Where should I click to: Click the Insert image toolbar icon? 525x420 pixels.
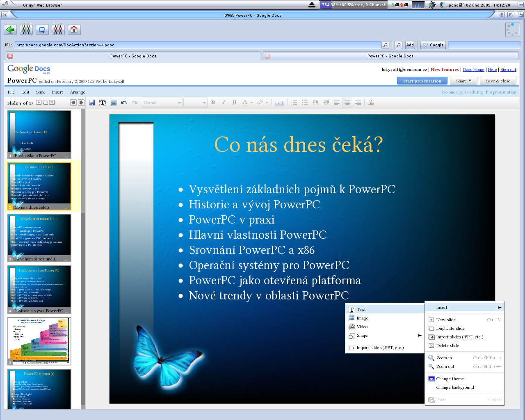(x=113, y=103)
